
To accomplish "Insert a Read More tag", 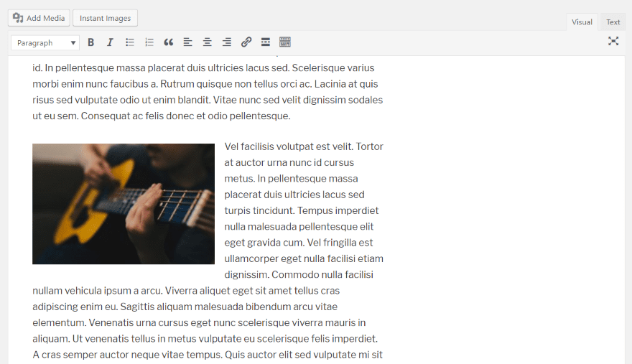I will (266, 42).
